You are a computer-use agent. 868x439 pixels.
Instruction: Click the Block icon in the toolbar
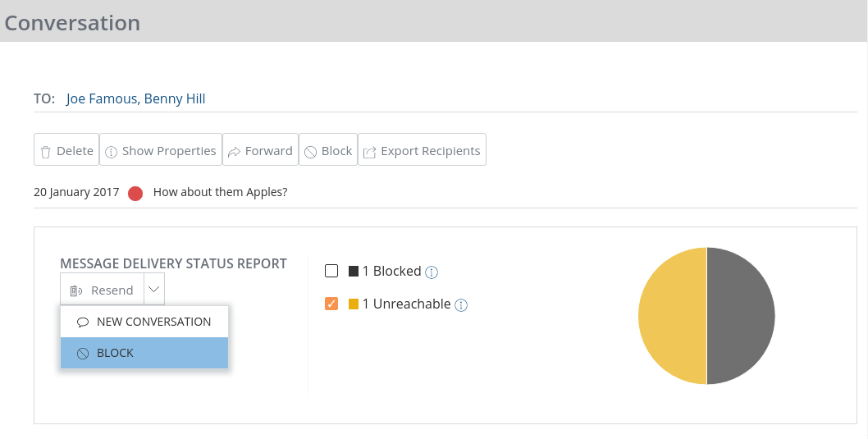(x=311, y=152)
